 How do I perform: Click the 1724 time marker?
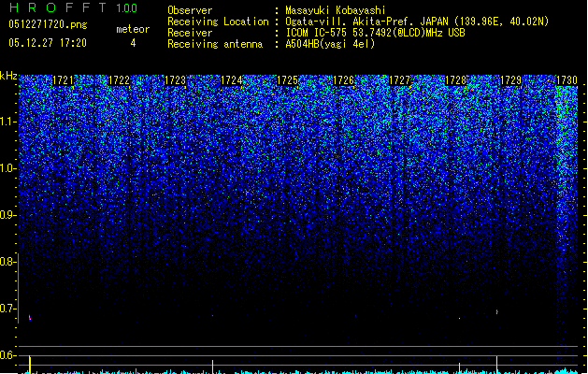[232, 80]
